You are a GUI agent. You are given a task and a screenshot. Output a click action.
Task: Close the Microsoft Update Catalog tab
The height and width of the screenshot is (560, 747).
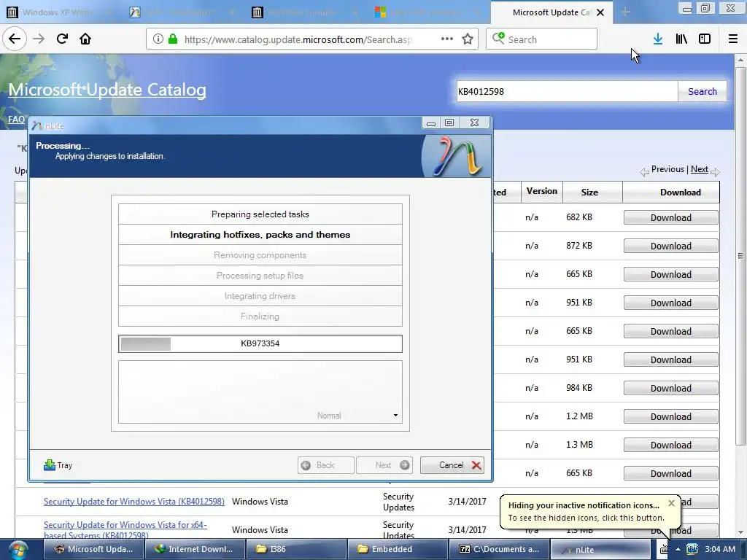(x=600, y=12)
